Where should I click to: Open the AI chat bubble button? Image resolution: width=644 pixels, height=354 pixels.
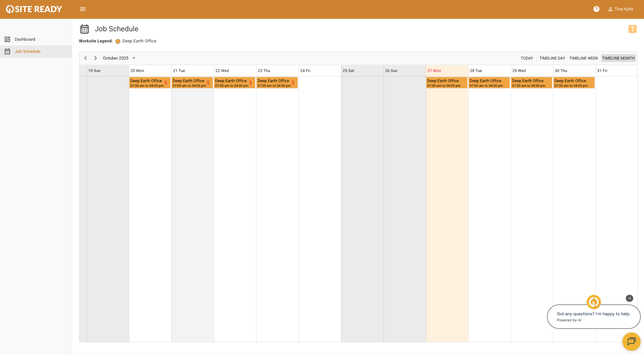(x=631, y=341)
